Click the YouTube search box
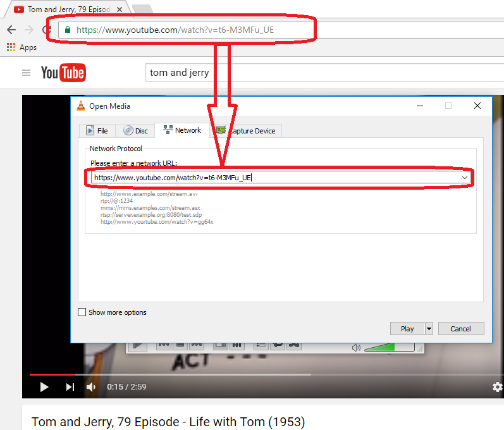Viewport: 504px width, 430px height. pyautogui.click(x=324, y=73)
